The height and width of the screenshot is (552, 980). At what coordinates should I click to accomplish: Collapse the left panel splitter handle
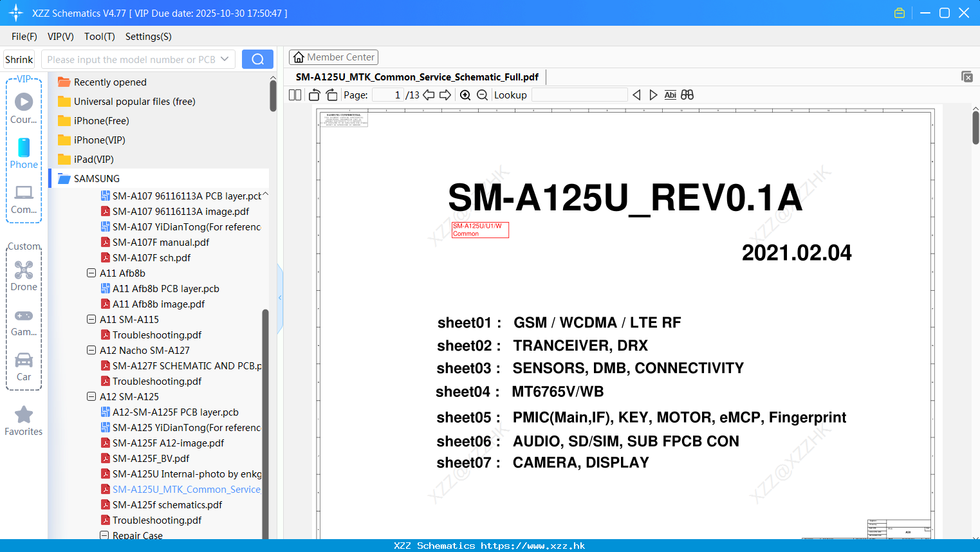point(280,297)
